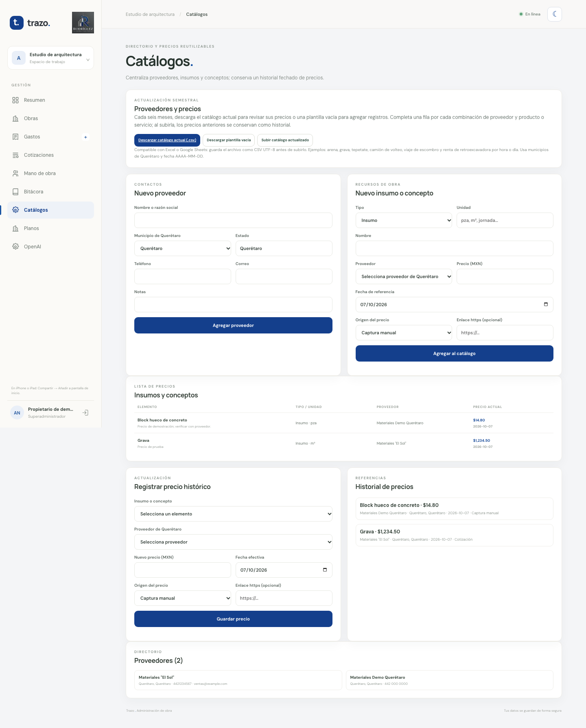This screenshot has width=586, height=728.
Task: Open the Cotizaciones menu item
Action: (50, 155)
